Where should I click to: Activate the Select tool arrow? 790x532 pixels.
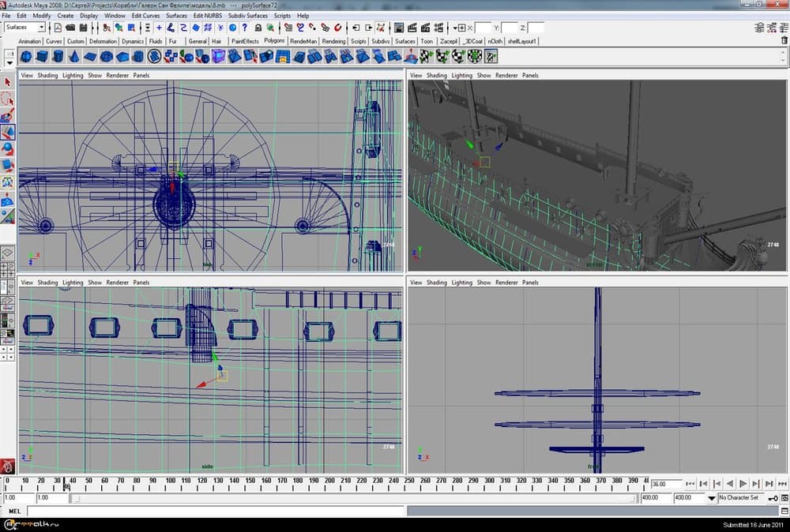click(8, 82)
